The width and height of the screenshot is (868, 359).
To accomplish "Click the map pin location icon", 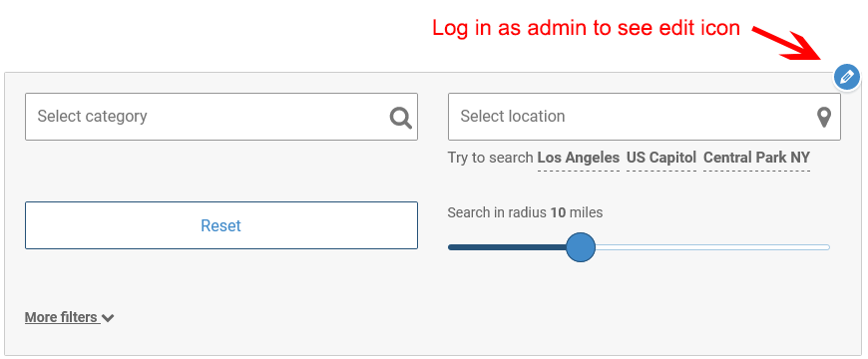I will coord(824,118).
